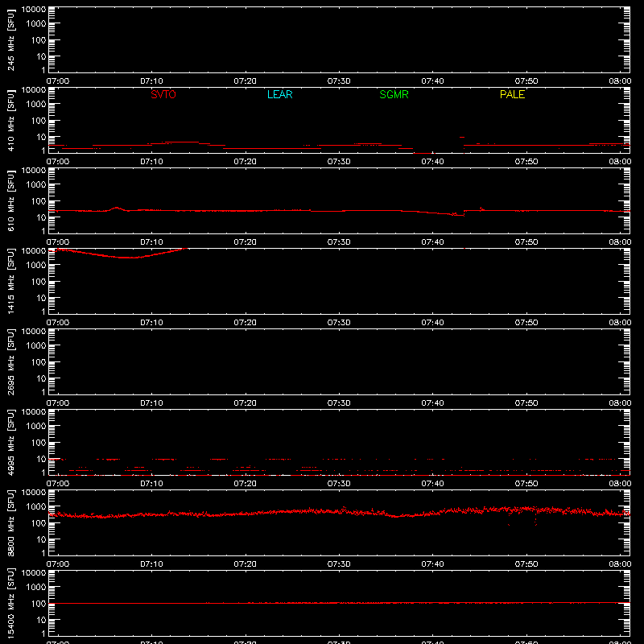Click 07:10 on the 1415 MHz time axis

[151, 323]
